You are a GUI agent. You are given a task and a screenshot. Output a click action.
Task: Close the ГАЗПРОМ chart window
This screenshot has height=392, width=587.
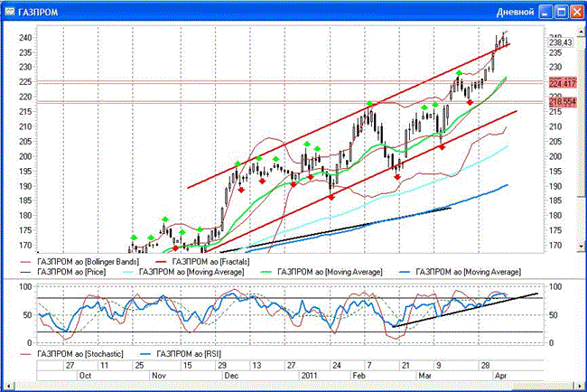[577, 12]
